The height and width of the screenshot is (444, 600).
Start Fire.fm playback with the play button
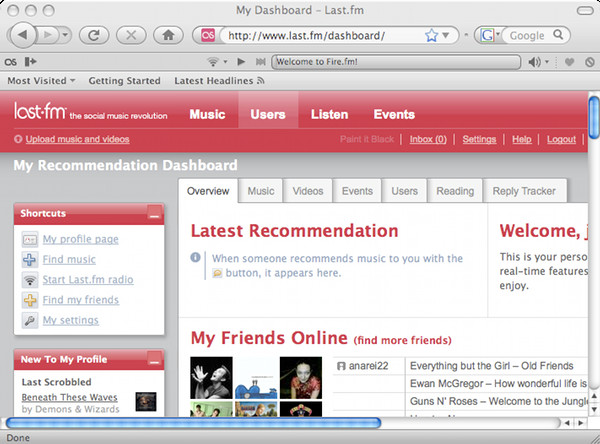241,62
